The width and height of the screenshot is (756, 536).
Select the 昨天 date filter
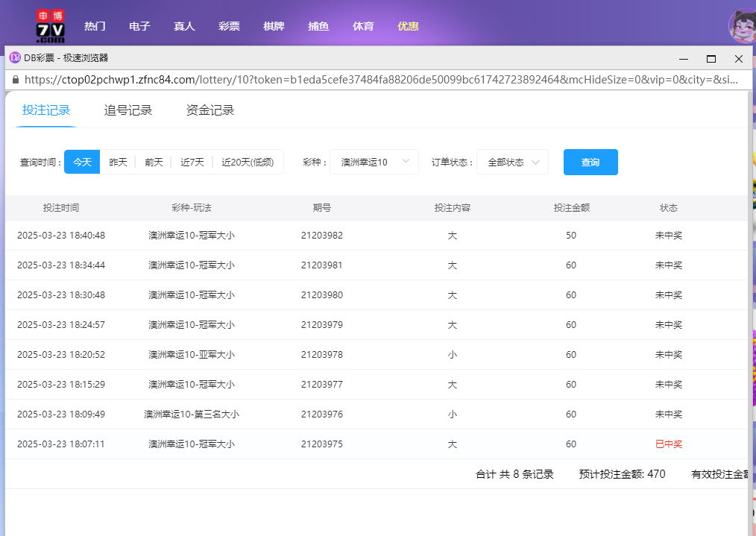[x=118, y=162]
